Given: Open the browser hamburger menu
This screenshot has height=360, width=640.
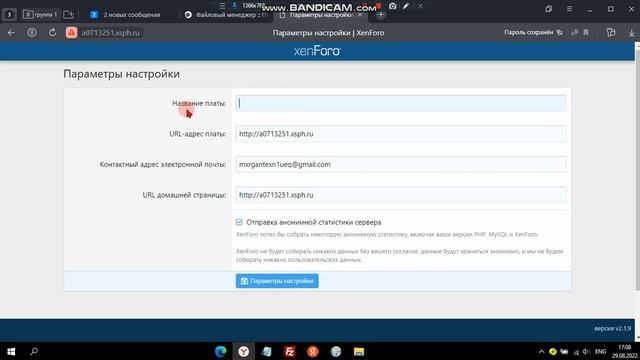Looking at the screenshot, I should (569, 9).
